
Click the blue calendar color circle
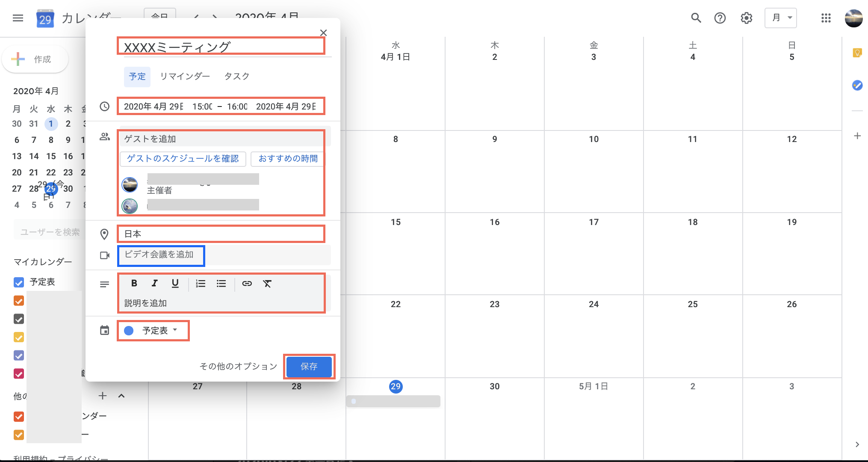(128, 330)
